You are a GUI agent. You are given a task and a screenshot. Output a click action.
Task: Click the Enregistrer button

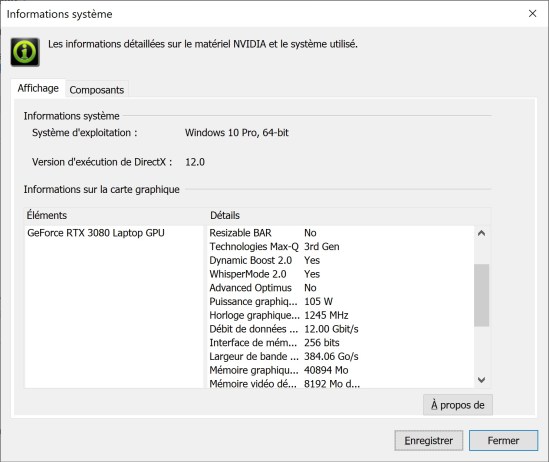point(429,440)
